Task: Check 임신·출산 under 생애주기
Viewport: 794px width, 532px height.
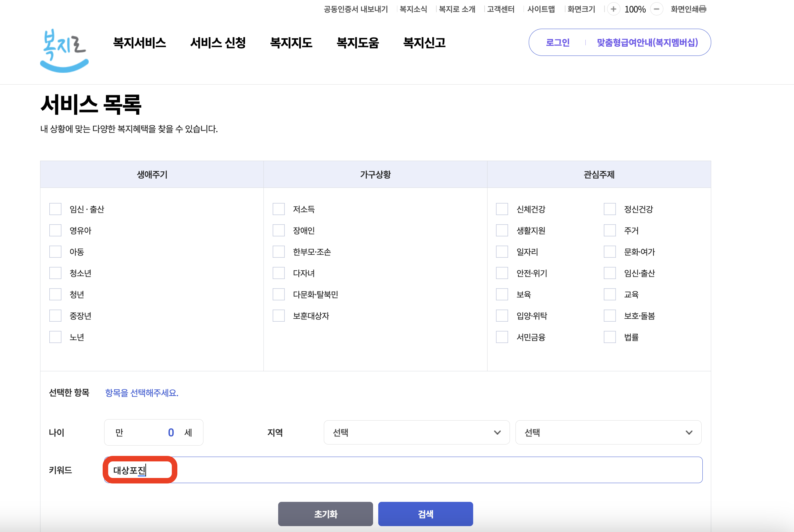Action: click(x=55, y=209)
